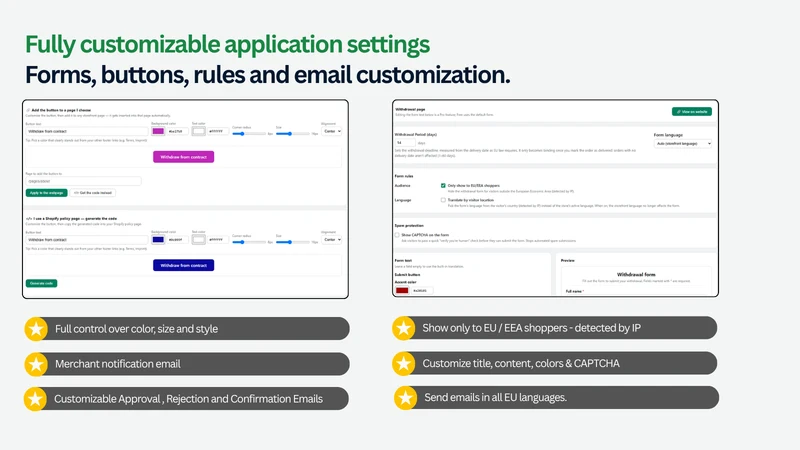Open Alignment dropdown in the magenta button section
The width and height of the screenshot is (800, 450).
pyautogui.click(x=332, y=131)
